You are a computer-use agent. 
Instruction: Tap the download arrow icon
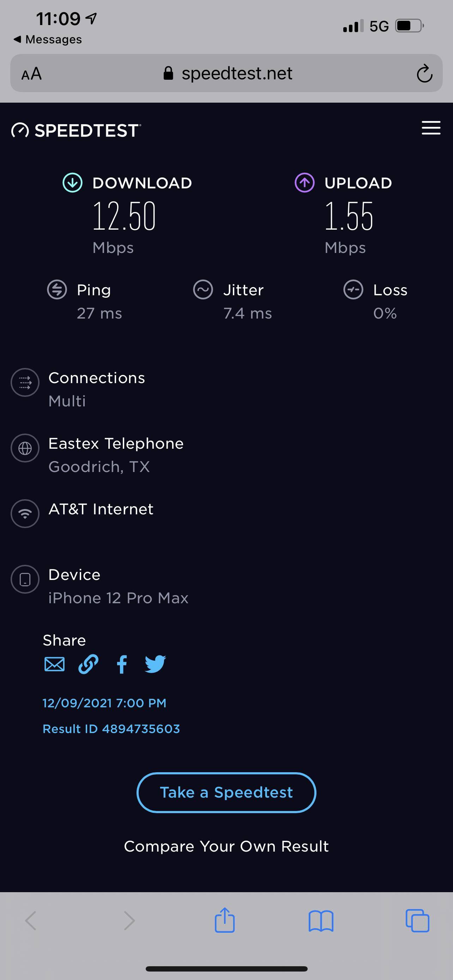point(72,183)
